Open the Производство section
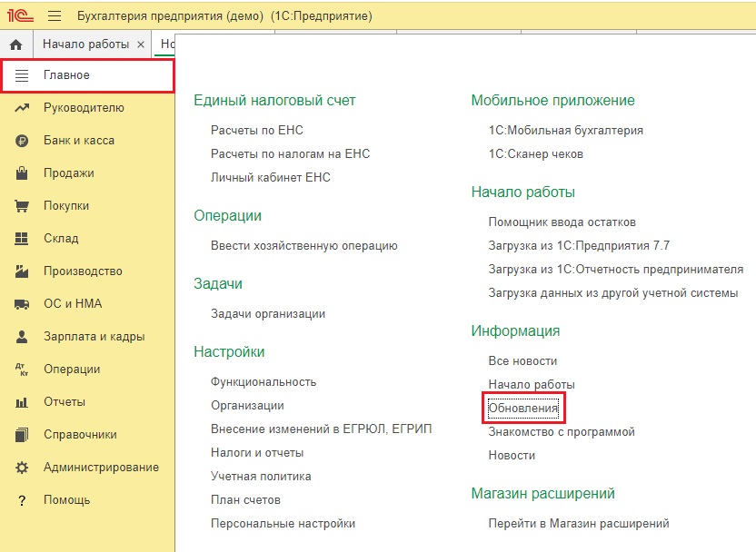 [83, 271]
